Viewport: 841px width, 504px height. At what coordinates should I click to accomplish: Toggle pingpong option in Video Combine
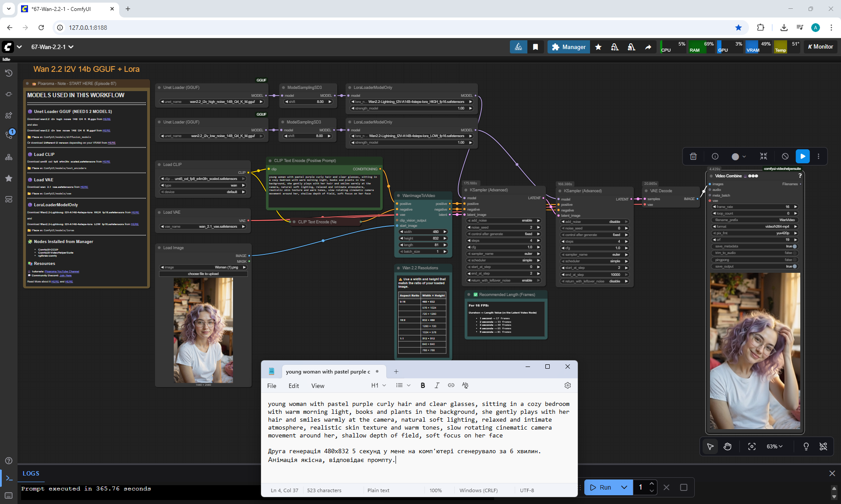click(x=795, y=260)
